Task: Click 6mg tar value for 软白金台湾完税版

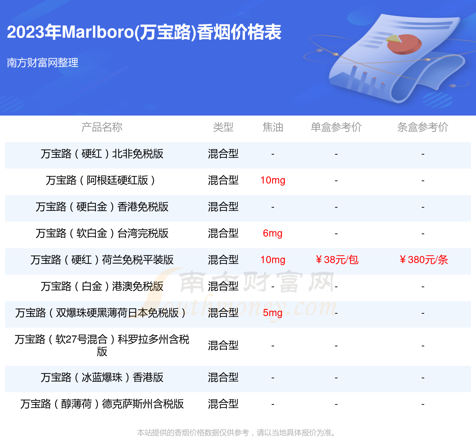Action: (x=273, y=234)
